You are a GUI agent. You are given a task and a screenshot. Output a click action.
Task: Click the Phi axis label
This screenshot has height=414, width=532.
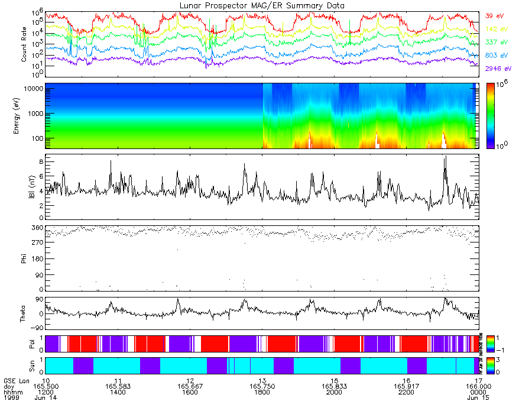[24, 258]
